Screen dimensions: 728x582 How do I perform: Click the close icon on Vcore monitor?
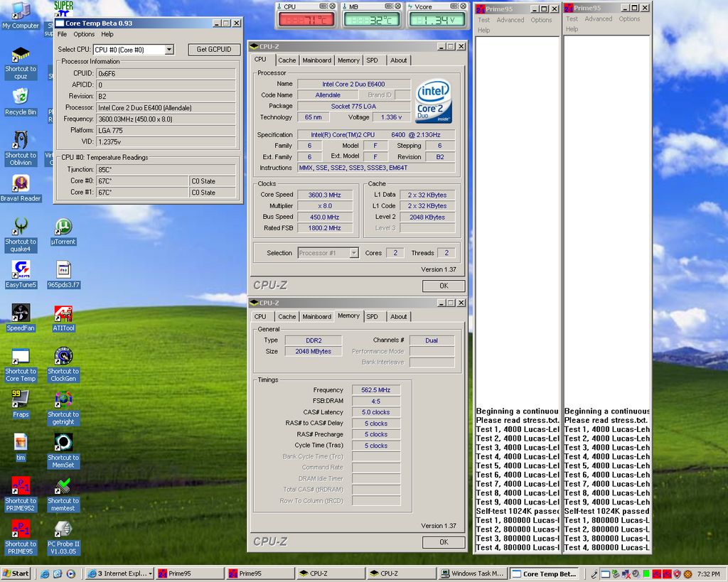coord(461,6)
